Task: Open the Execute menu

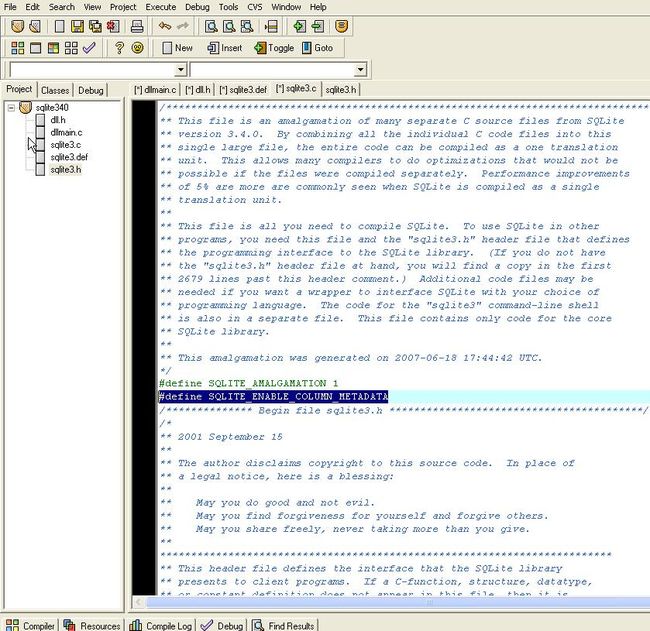Action: [x=160, y=7]
